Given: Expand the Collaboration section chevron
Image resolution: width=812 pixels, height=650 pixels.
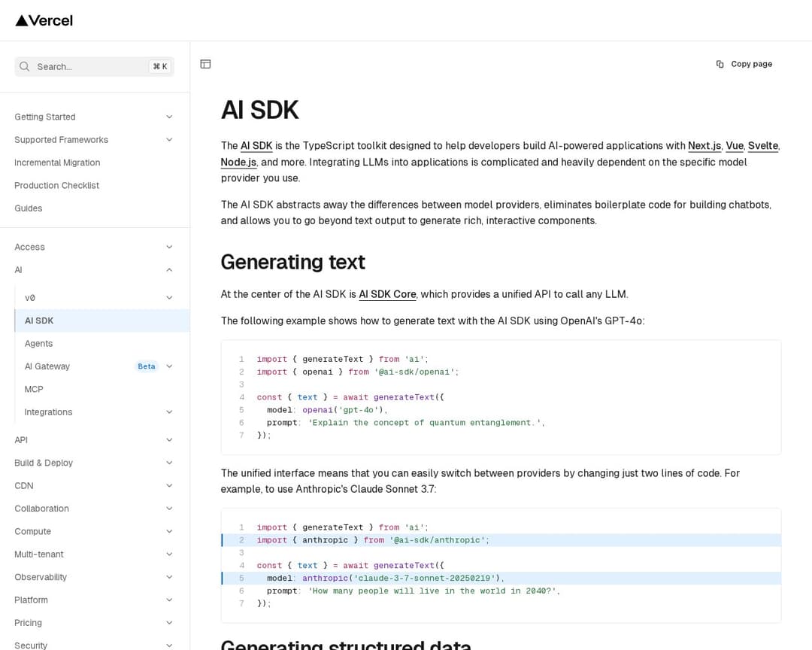Looking at the screenshot, I should (169, 509).
